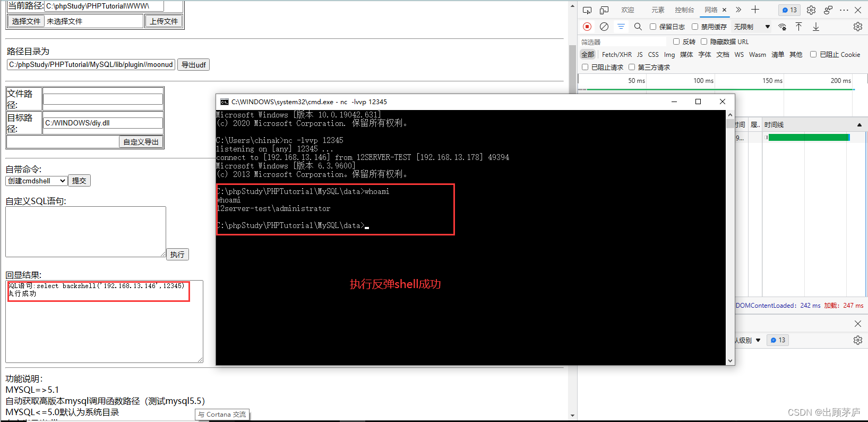Open network panel settings gear

click(858, 27)
